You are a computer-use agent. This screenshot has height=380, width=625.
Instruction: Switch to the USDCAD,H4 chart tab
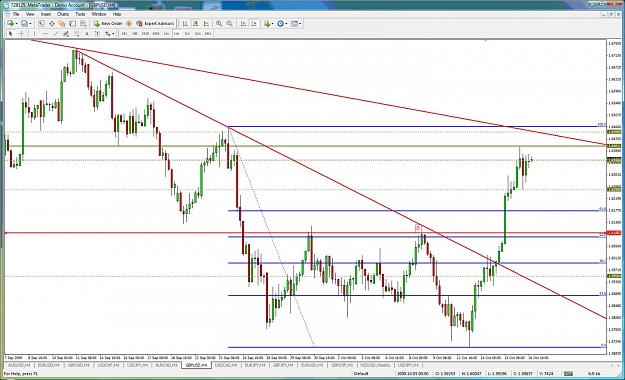226,365
